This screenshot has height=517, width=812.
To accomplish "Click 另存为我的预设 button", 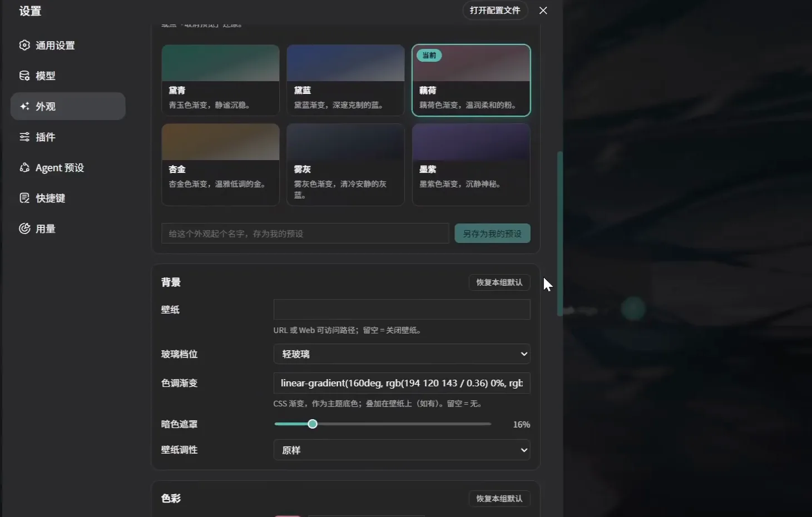I will tap(492, 233).
